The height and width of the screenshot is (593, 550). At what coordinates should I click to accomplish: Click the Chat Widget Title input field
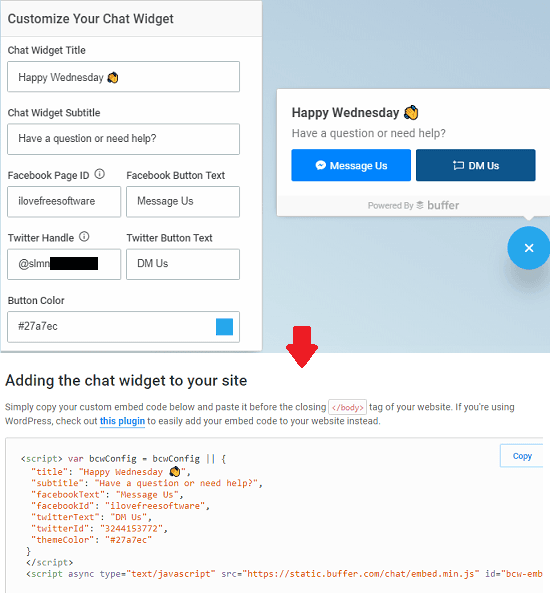(x=123, y=77)
